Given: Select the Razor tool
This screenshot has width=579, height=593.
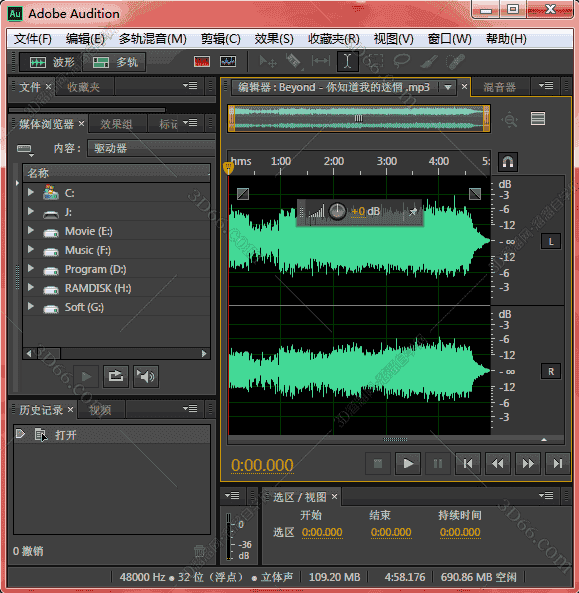Looking at the screenshot, I should 294,61.
